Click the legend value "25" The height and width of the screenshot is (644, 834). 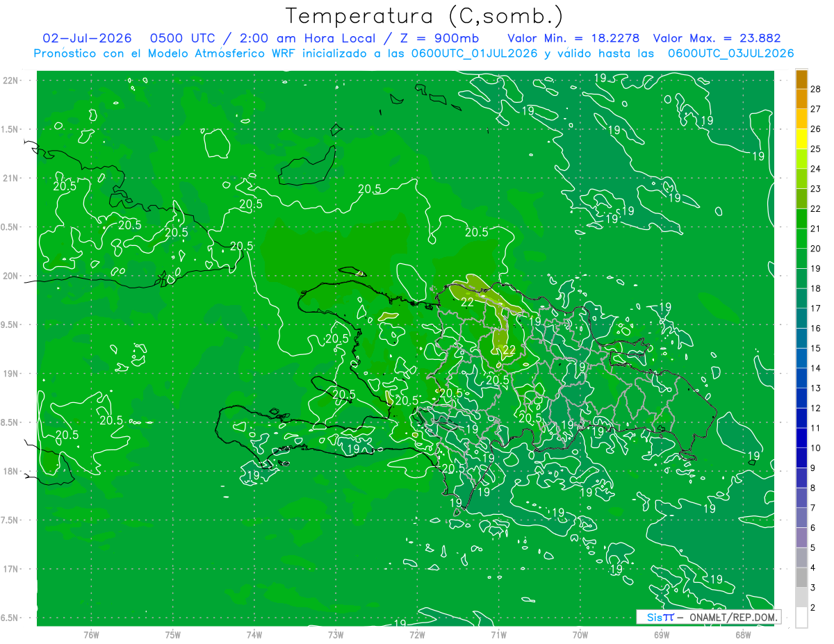point(816,149)
